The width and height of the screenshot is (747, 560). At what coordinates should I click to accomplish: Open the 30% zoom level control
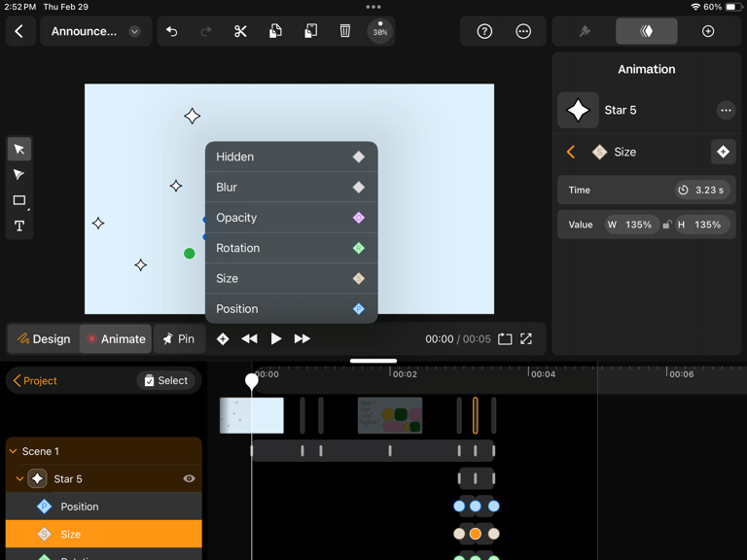pos(379,31)
